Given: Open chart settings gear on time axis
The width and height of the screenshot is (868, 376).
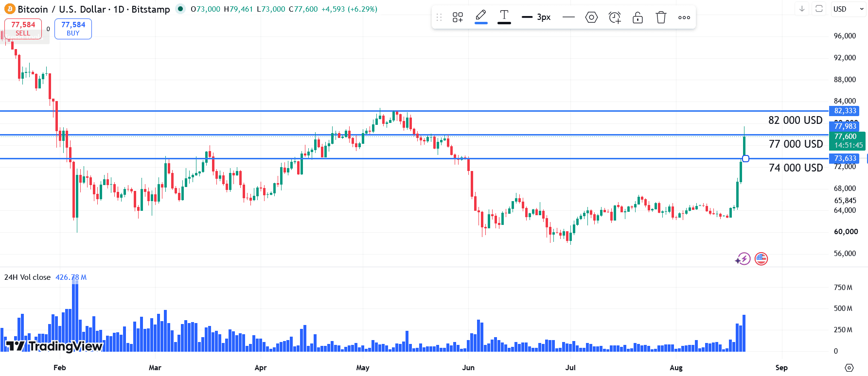Looking at the screenshot, I should [849, 368].
